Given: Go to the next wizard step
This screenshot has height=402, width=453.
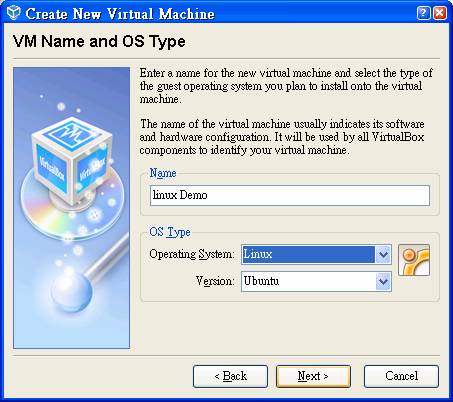Looking at the screenshot, I should coord(313,376).
